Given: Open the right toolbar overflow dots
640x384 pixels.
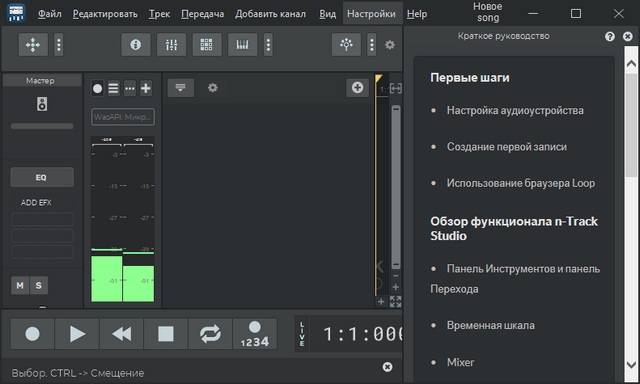Looking at the screenshot, I should pos(371,44).
